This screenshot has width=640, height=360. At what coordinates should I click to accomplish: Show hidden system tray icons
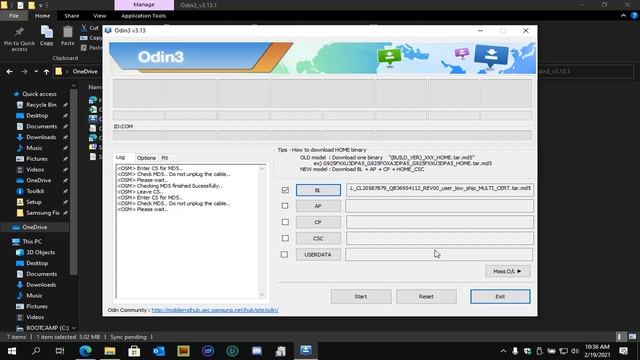[503, 351]
